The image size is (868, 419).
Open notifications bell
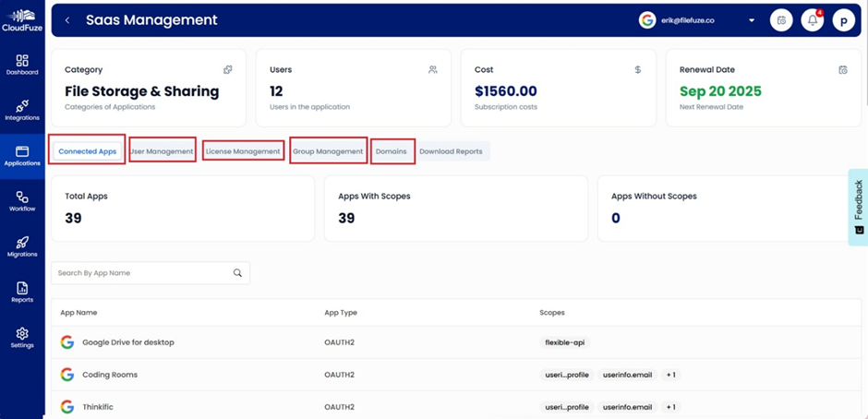[x=812, y=20]
